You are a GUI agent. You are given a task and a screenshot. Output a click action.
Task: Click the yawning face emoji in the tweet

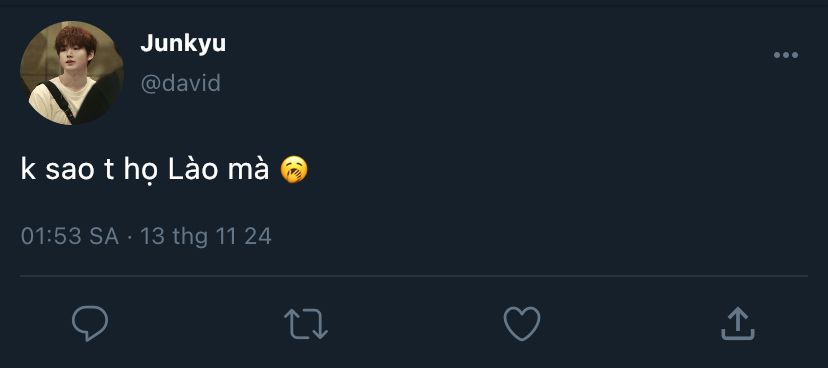[294, 170]
